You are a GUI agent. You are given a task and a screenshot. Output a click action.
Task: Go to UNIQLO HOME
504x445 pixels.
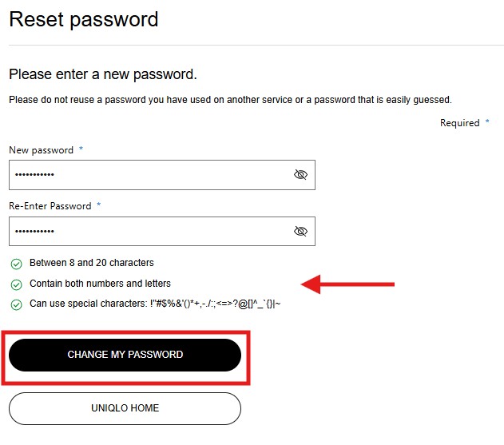point(125,408)
